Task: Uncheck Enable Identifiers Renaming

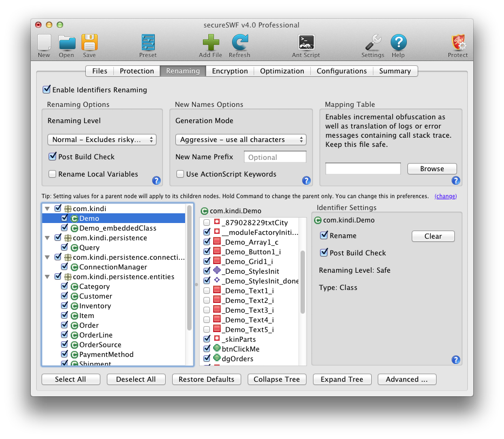Action: pyautogui.click(x=47, y=90)
